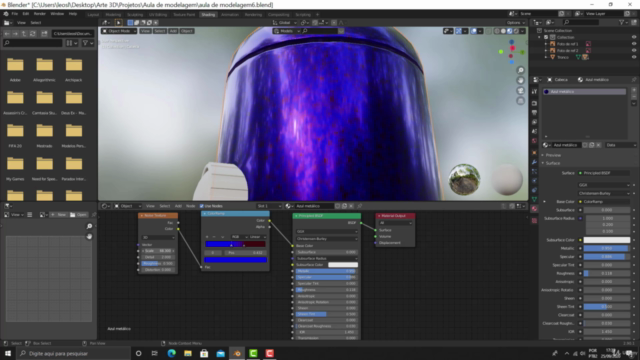
Task: Adjust the Metallic slider in properties panel
Action: [607, 248]
